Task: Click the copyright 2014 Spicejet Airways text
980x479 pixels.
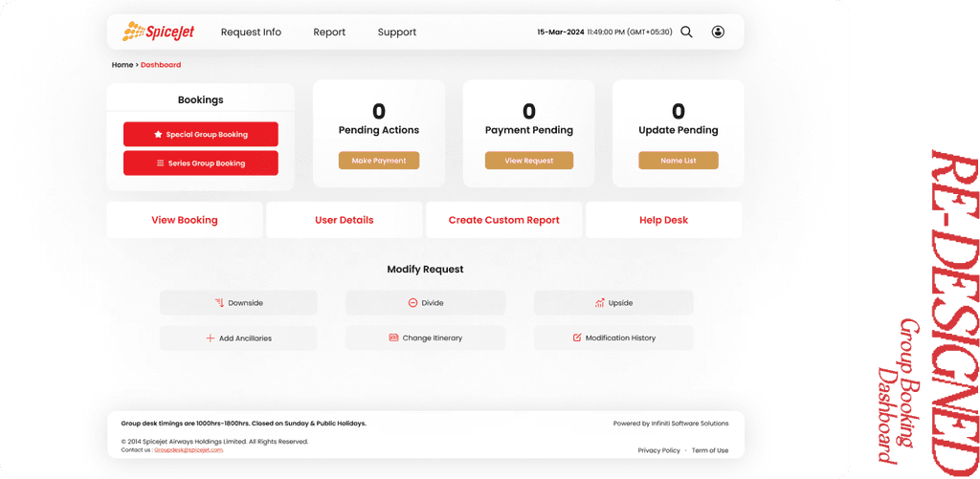Action: click(x=214, y=442)
